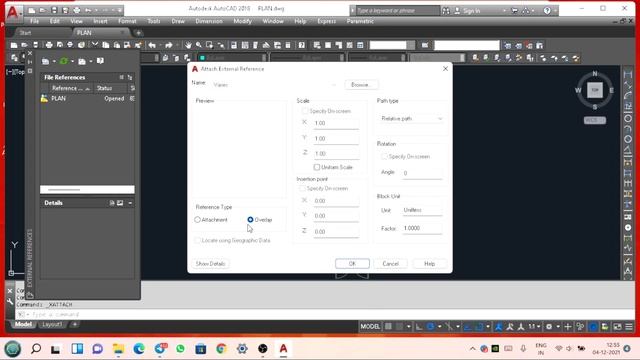The image size is (640, 360).
Task: Open the File menu
Action: click(x=35, y=21)
